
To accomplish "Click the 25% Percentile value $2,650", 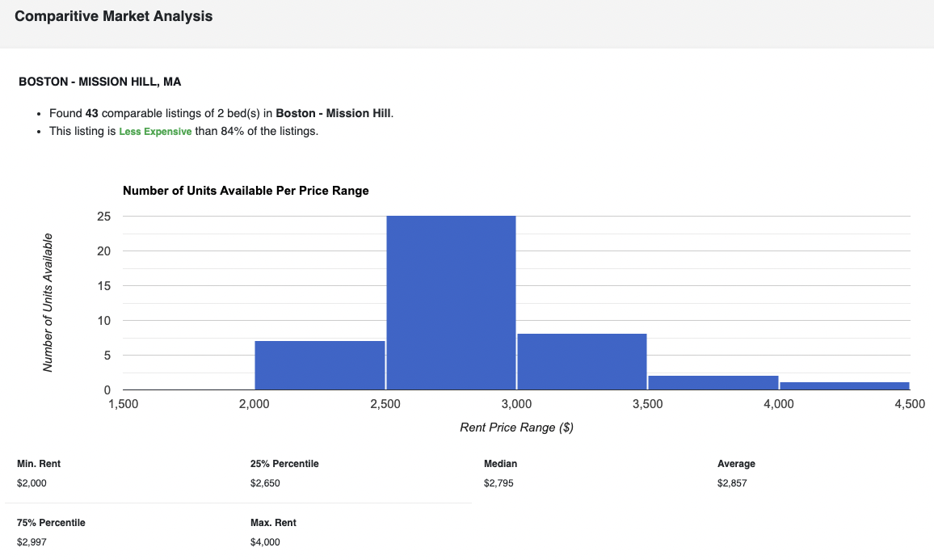I will 265,483.
